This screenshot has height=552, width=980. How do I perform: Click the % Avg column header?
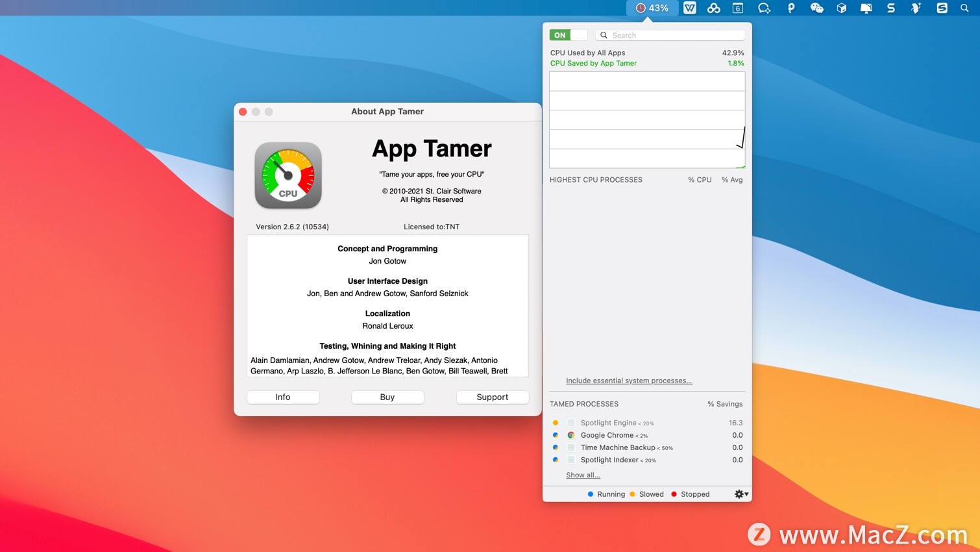(732, 180)
